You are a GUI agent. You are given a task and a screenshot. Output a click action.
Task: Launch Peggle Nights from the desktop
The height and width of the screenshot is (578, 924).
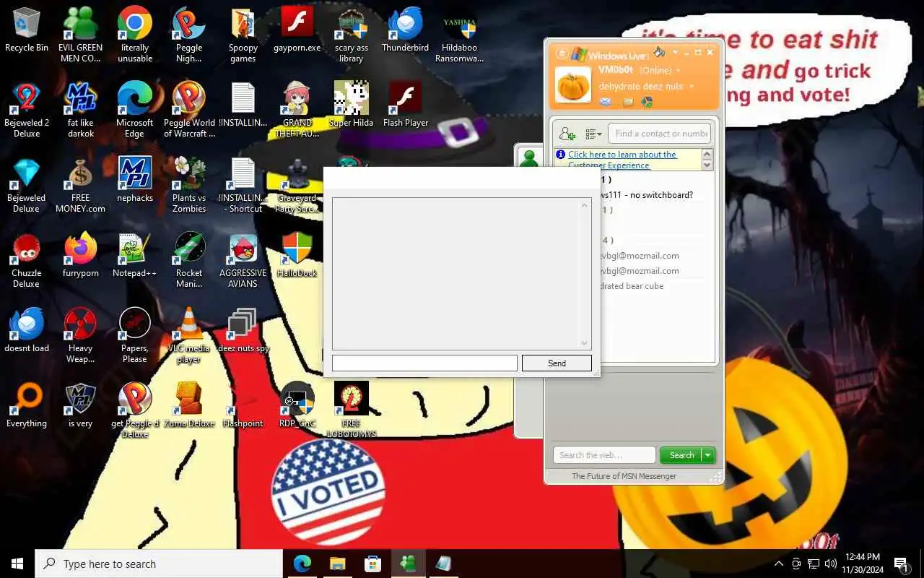click(x=189, y=35)
